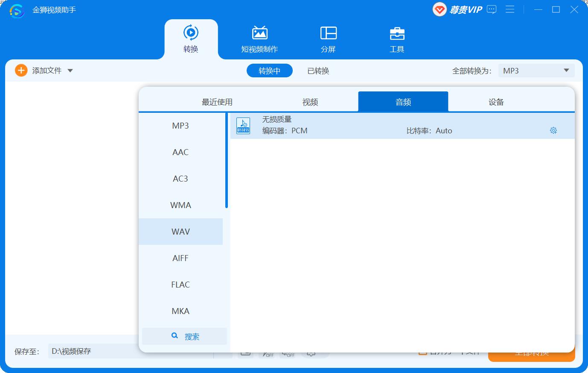Select FLAC from the format list
This screenshot has width=588, height=373.
point(180,285)
